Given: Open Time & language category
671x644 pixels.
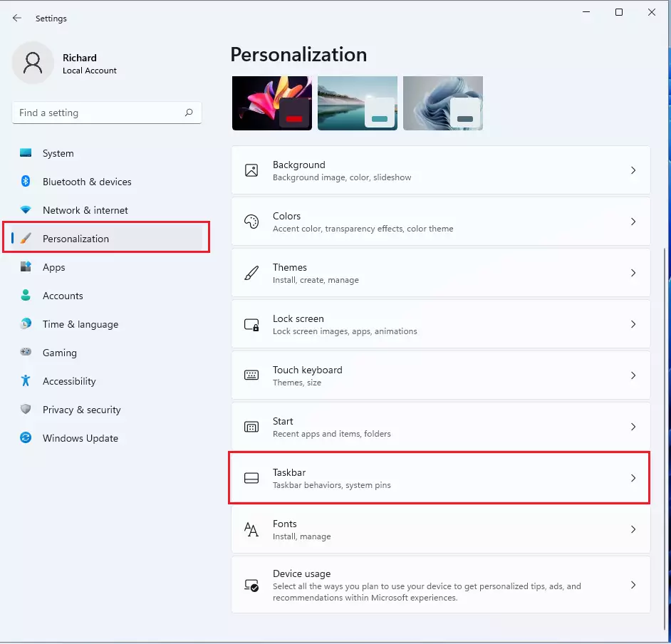Looking at the screenshot, I should coord(107,324).
